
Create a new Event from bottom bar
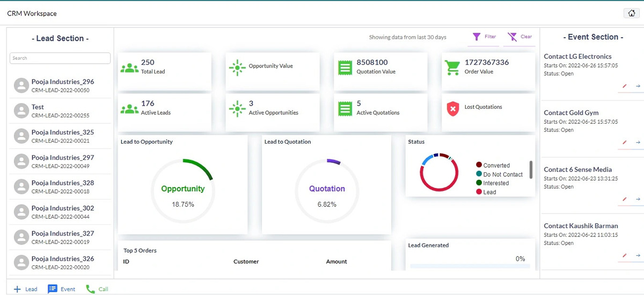click(61, 289)
